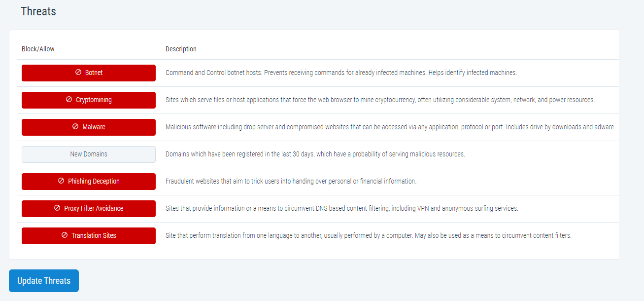This screenshot has height=301, width=644.
Task: Click the block icon on Phishing Deception
Action: tap(61, 181)
